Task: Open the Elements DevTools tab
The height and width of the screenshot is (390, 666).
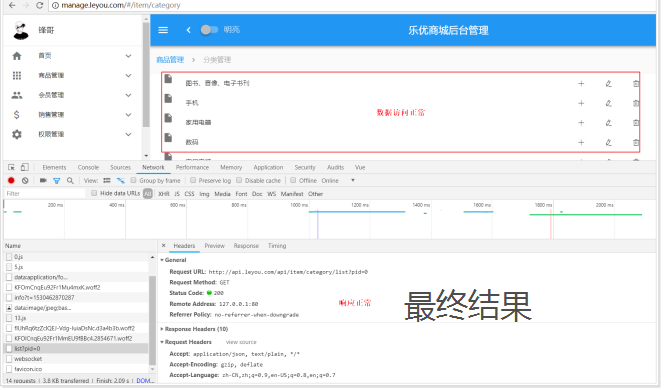Action: pyautogui.click(x=54, y=167)
